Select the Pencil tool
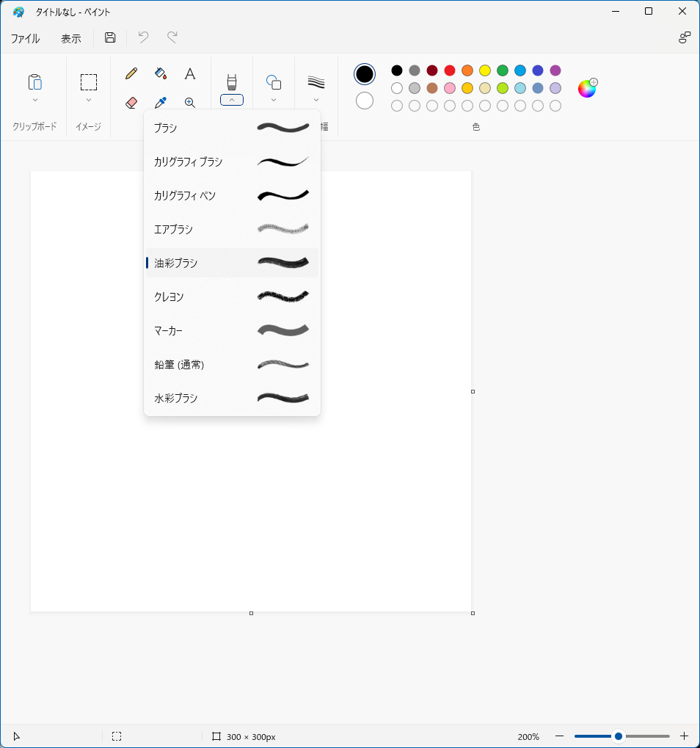 pyautogui.click(x=131, y=73)
